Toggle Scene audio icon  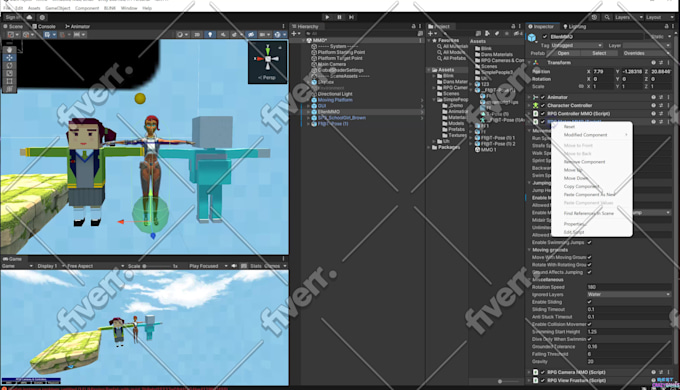pyautogui.click(x=223, y=35)
